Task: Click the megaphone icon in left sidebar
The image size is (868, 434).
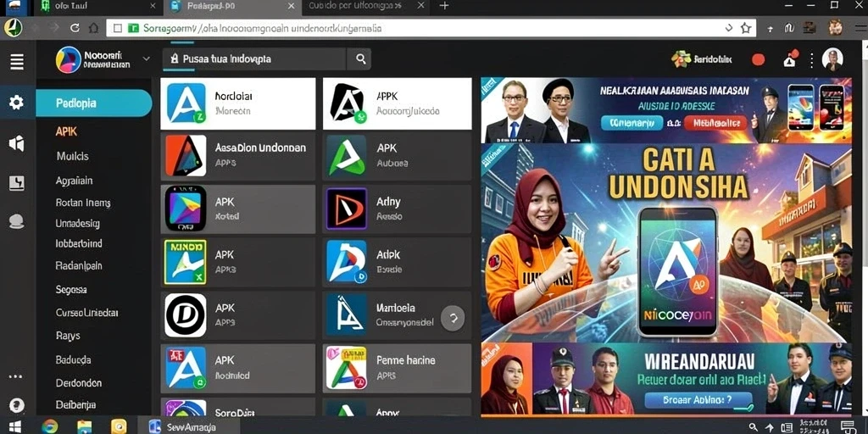Action: (x=17, y=143)
